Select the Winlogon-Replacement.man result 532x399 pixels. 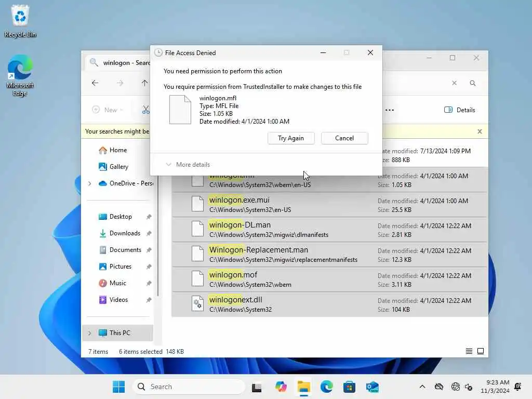[329, 255]
